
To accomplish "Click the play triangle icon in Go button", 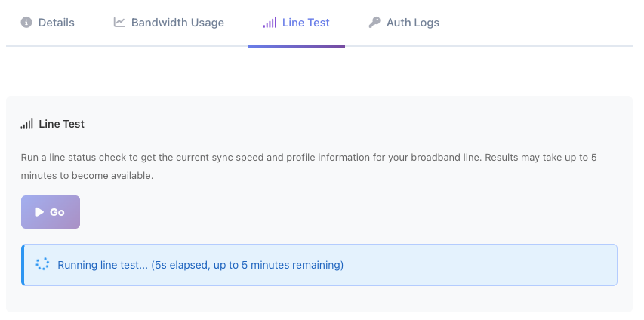I will coord(39,212).
